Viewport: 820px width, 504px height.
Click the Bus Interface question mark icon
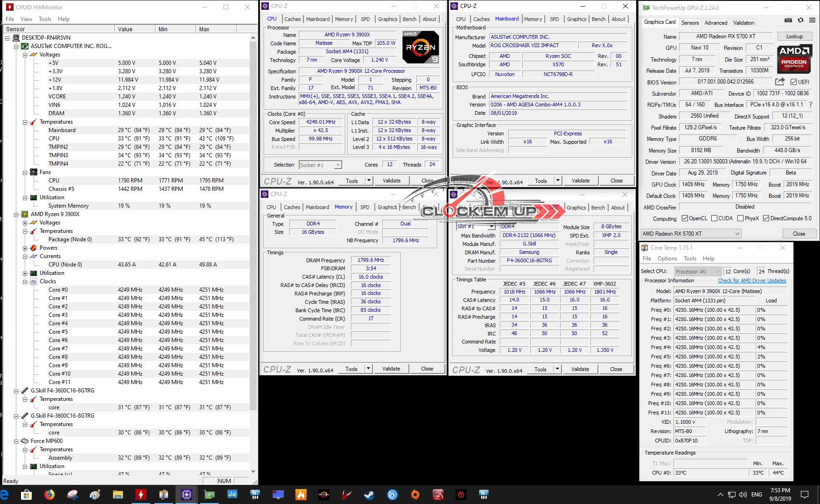(810, 105)
